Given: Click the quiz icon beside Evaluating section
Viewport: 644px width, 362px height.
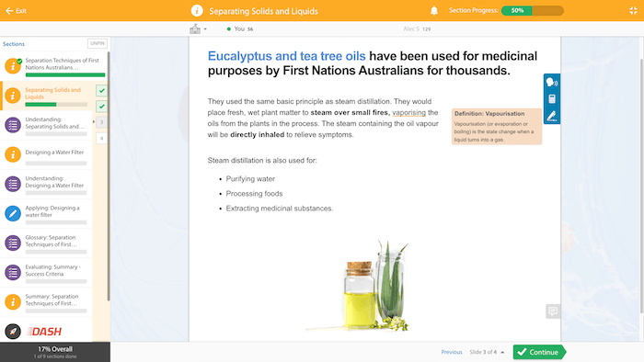Looking at the screenshot, I should pyautogui.click(x=13, y=273).
